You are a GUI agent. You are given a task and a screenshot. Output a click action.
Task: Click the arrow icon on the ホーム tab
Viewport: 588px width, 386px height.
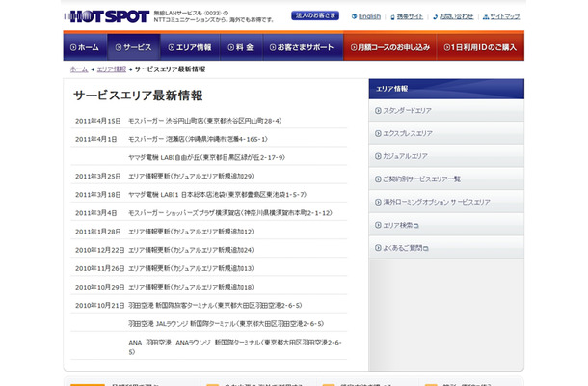click(x=73, y=47)
